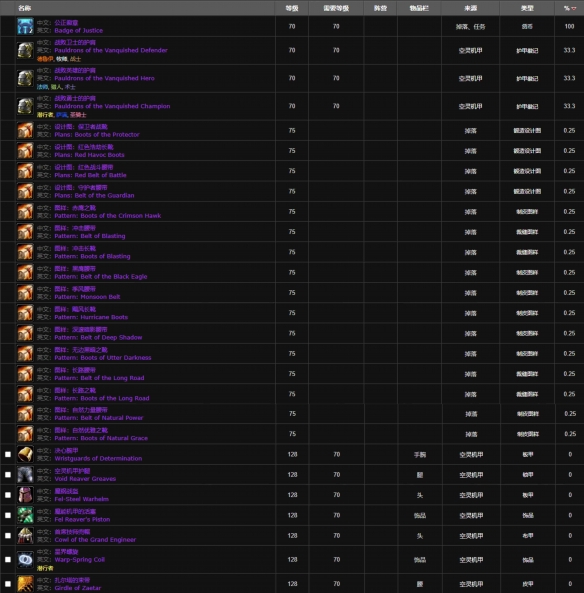Image resolution: width=584 pixels, height=593 pixels.
Task: Click the Fel Reaver's Piston trinket icon
Action: tap(25, 515)
